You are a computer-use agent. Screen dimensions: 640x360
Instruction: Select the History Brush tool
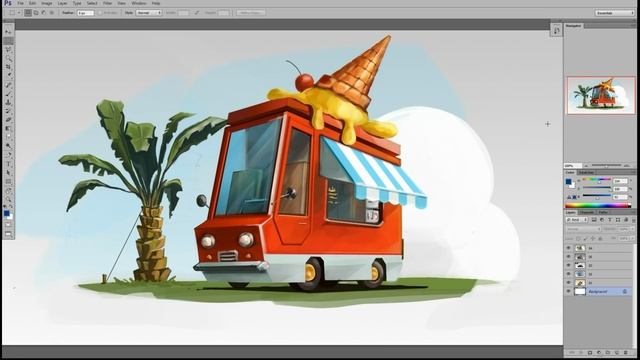coord(8,111)
